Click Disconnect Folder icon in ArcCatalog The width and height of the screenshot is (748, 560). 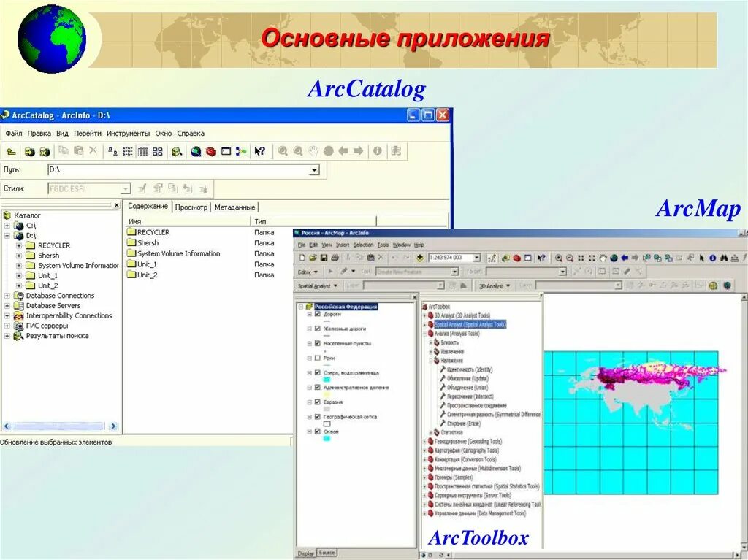coord(45,151)
